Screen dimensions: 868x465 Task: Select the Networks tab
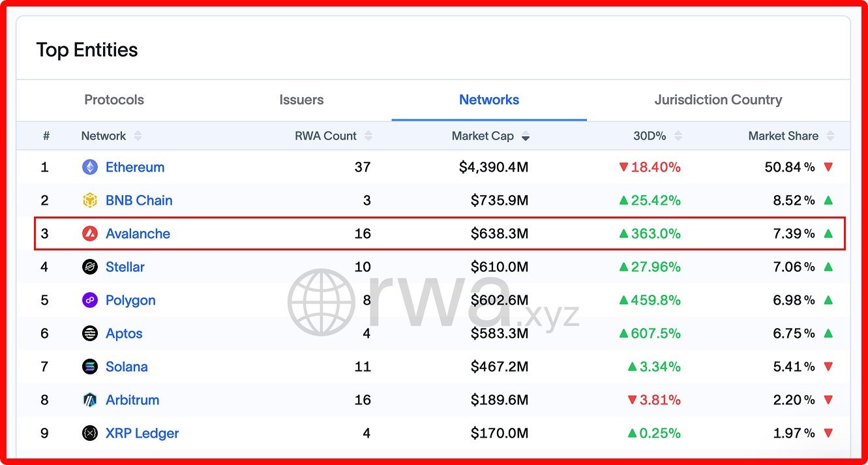489,100
